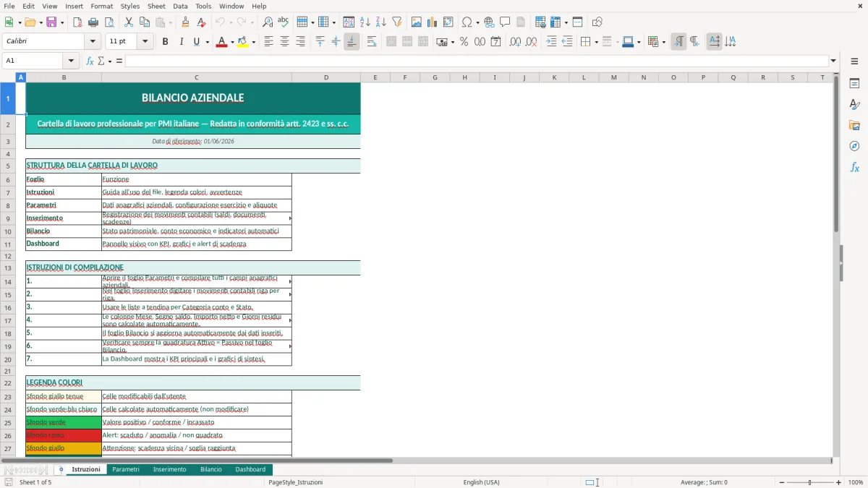Open Find & Replace icon
The image size is (868, 488).
(268, 22)
